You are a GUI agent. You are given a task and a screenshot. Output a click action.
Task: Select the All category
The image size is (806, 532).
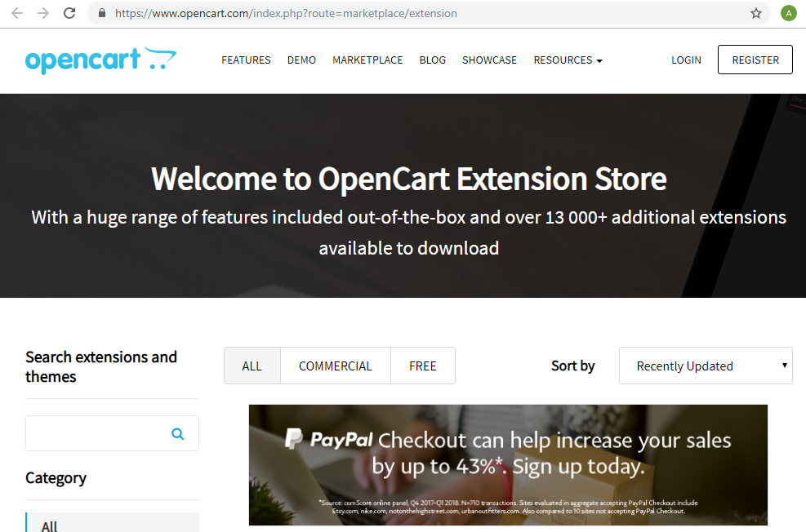(x=112, y=523)
